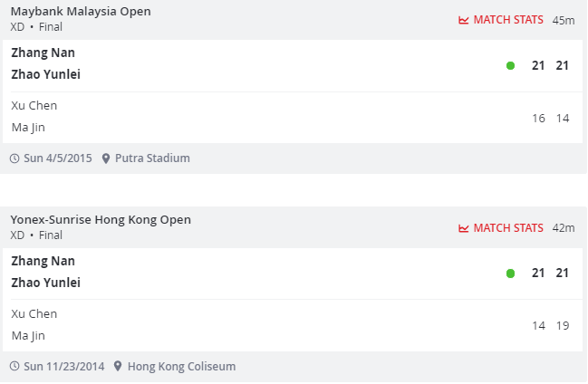Click the chart icon in Malaysia Open card
Screen dimensions: 588x384
464,20
